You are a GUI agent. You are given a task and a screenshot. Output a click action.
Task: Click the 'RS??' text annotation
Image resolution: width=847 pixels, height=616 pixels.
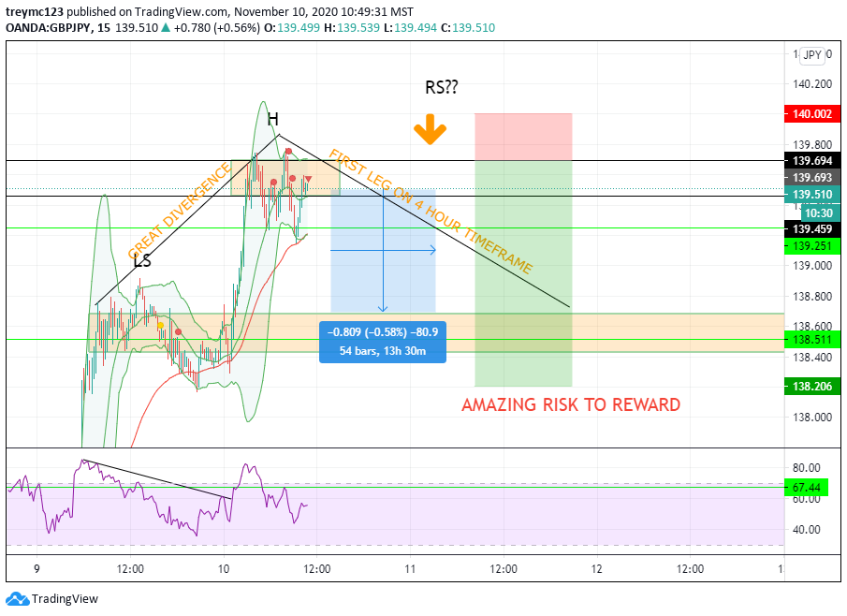coord(442,88)
